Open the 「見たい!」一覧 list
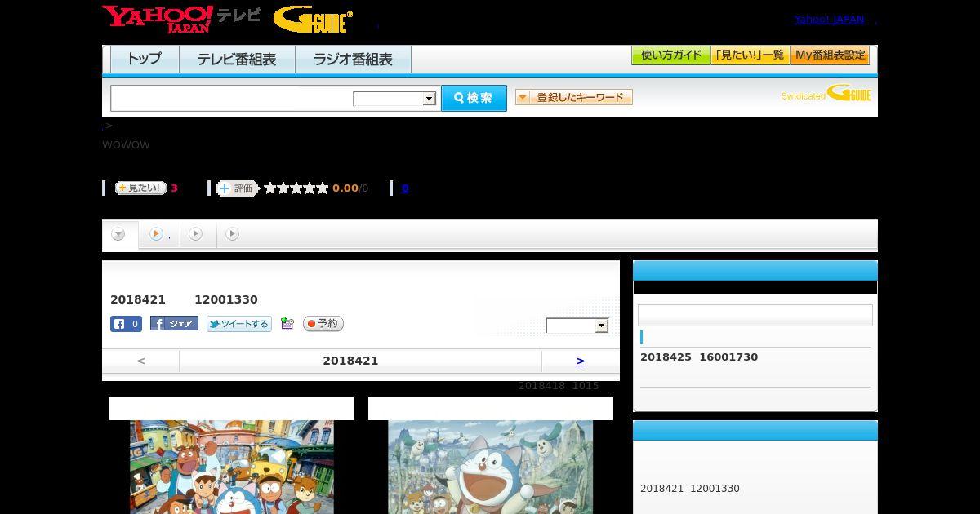Viewport: 980px width, 514px height. coord(751,55)
